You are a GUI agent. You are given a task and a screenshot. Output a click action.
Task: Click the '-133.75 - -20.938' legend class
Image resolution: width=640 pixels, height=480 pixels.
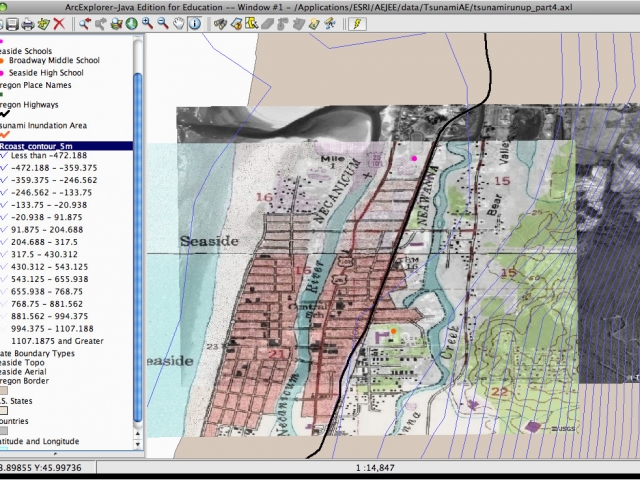(x=49, y=205)
